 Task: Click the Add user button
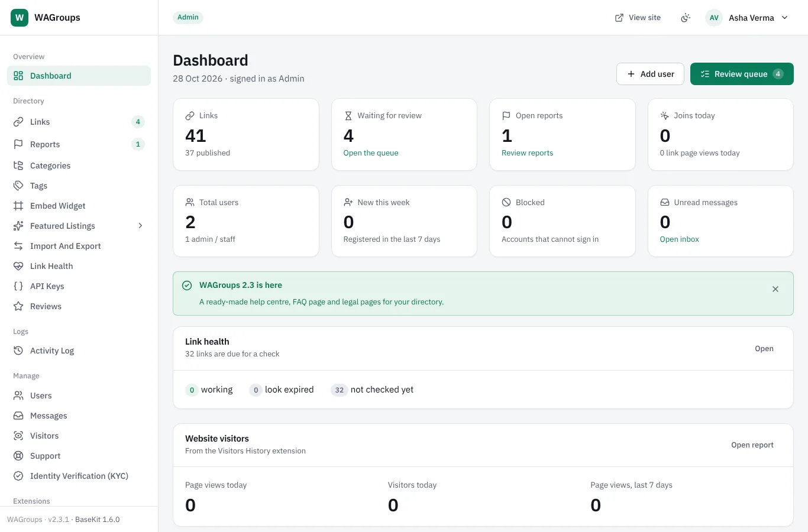pos(650,74)
